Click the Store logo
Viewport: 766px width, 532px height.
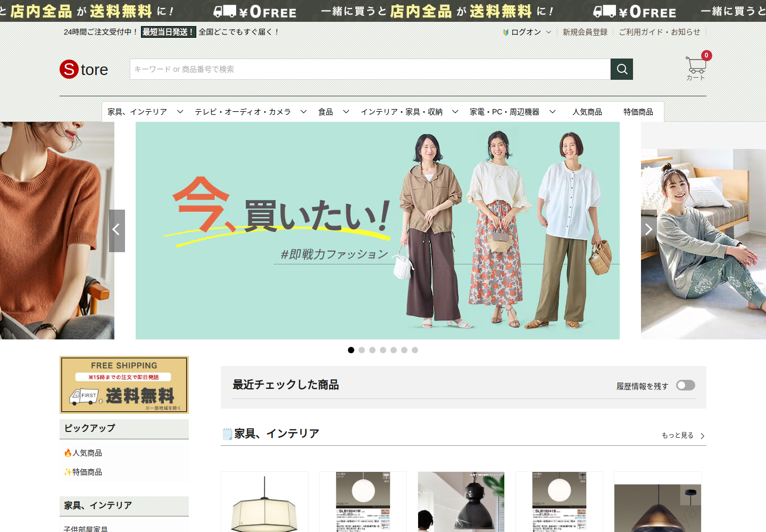[x=84, y=69]
